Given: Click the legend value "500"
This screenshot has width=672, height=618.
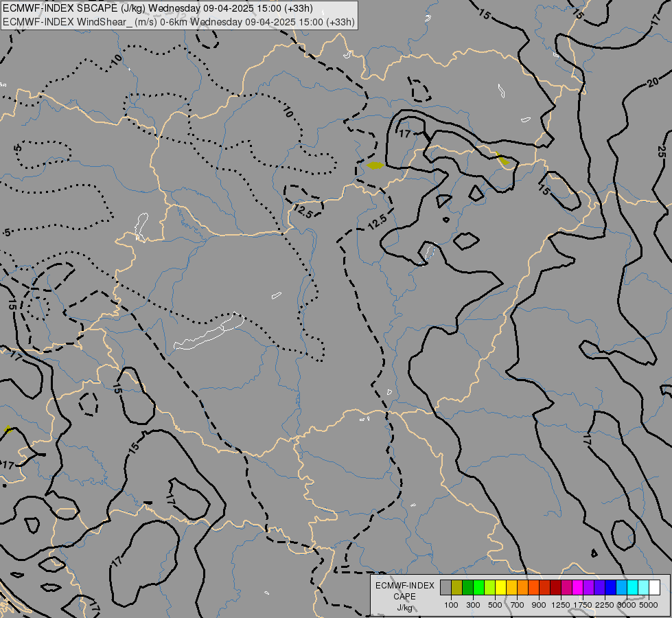Looking at the screenshot, I should click(x=495, y=605).
